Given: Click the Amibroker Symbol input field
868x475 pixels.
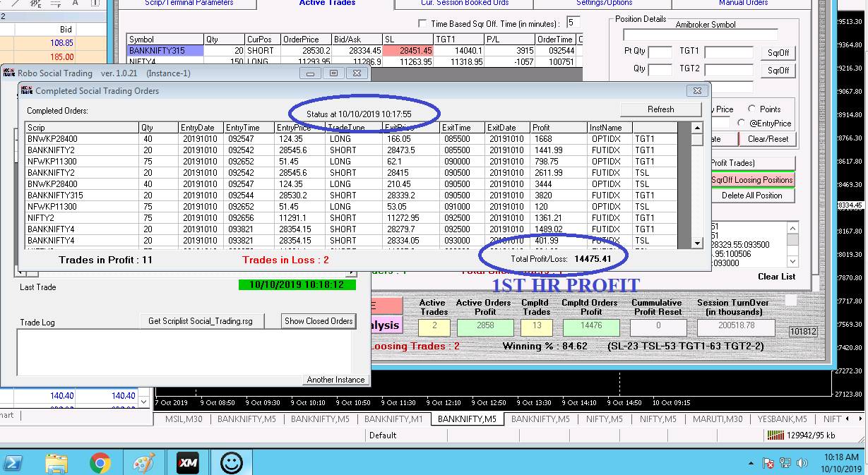Looking at the screenshot, I should pos(700,35).
